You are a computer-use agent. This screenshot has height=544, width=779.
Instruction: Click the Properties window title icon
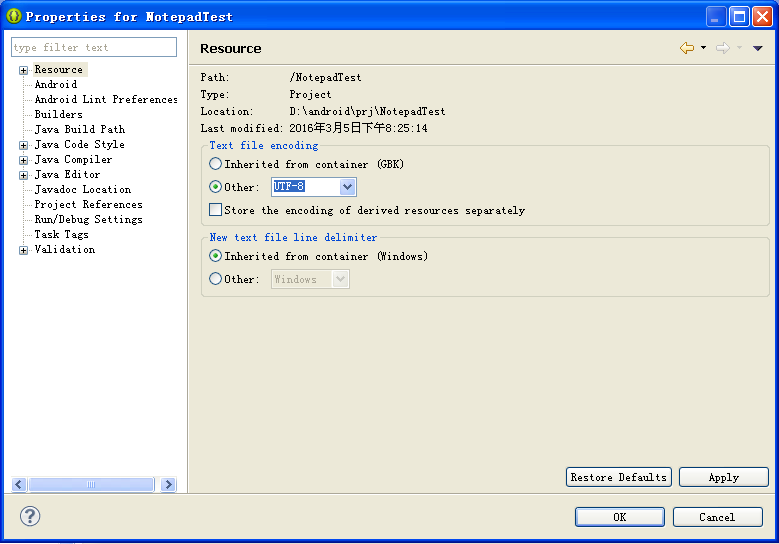click(13, 16)
